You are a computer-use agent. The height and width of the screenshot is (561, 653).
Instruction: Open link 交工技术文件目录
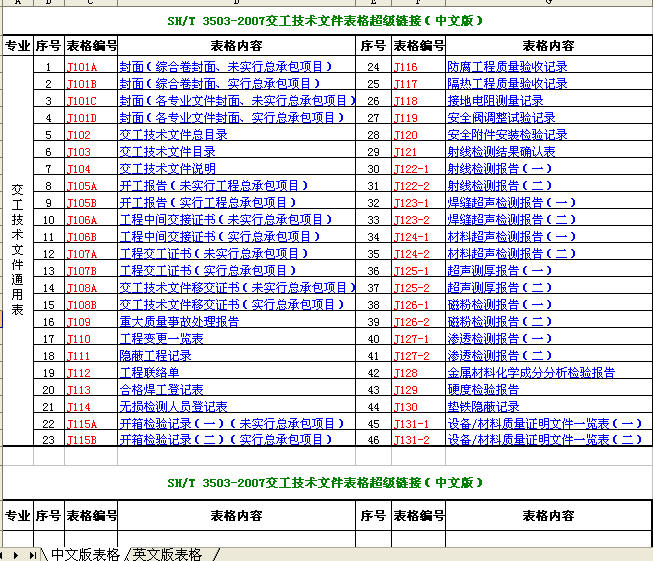pyautogui.click(x=167, y=152)
